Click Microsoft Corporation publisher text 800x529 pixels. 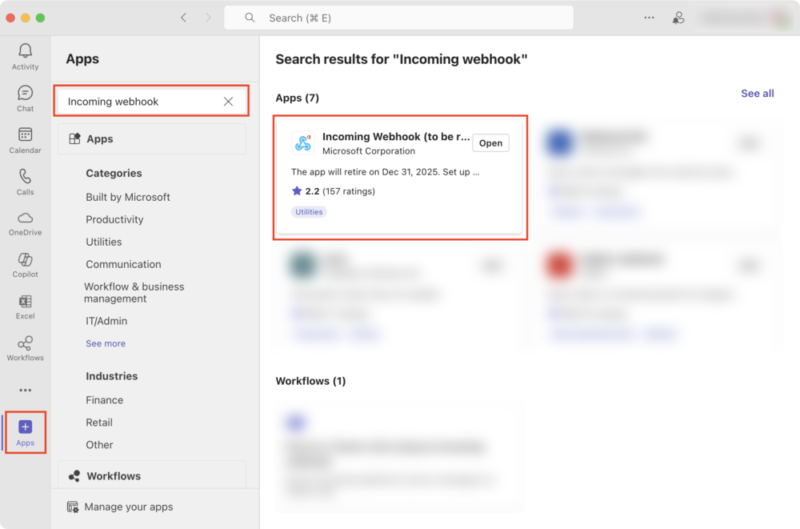tap(368, 151)
